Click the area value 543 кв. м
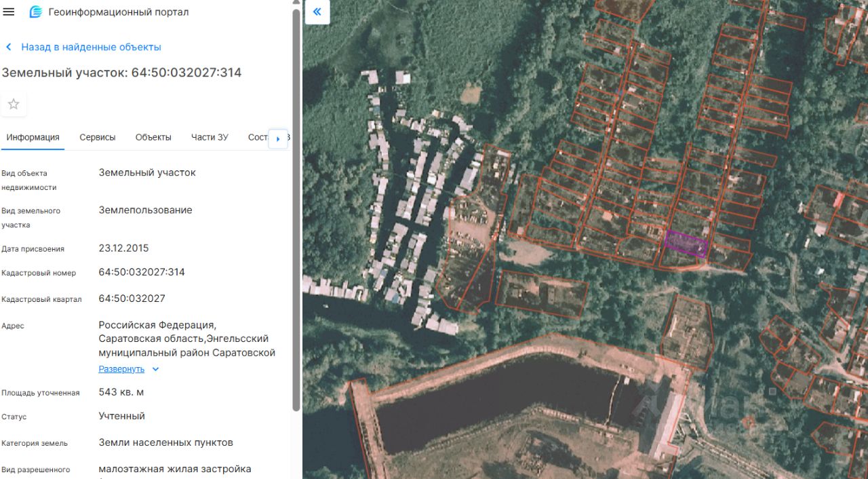This screenshot has height=479, width=868. click(121, 392)
